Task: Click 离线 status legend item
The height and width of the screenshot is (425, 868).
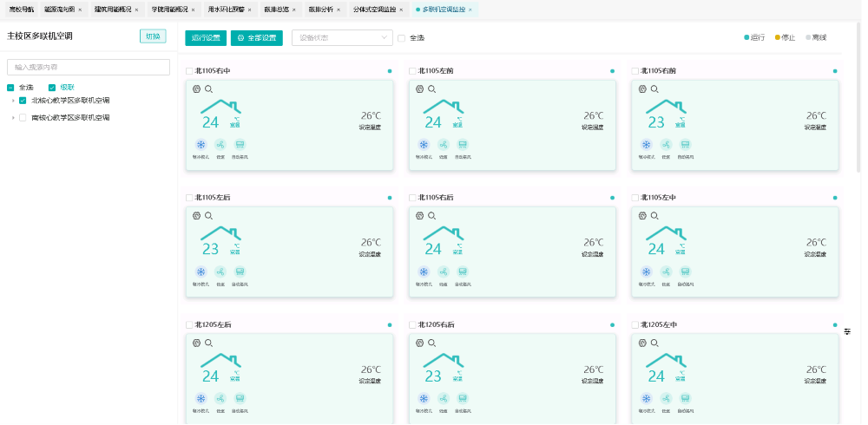Action: (816, 37)
